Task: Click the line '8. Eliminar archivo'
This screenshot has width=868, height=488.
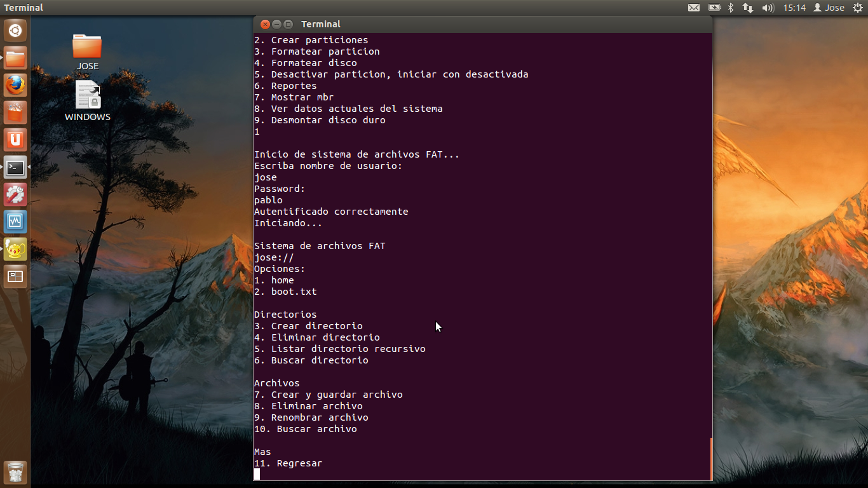Action: click(x=308, y=406)
